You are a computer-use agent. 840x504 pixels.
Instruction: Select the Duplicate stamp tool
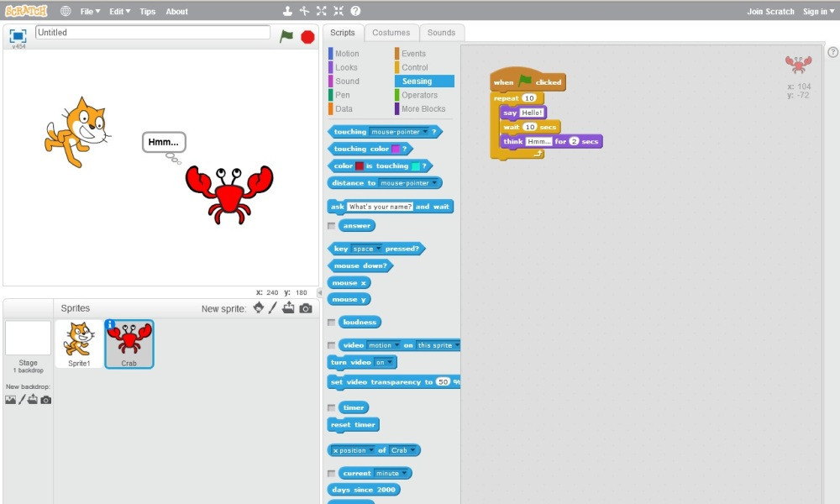click(x=287, y=11)
